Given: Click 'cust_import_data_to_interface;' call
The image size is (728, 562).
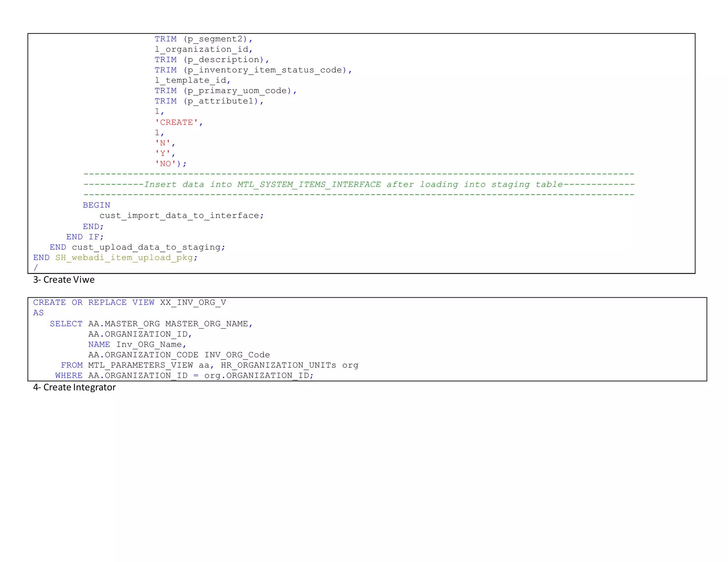Looking at the screenshot, I should click(182, 216).
